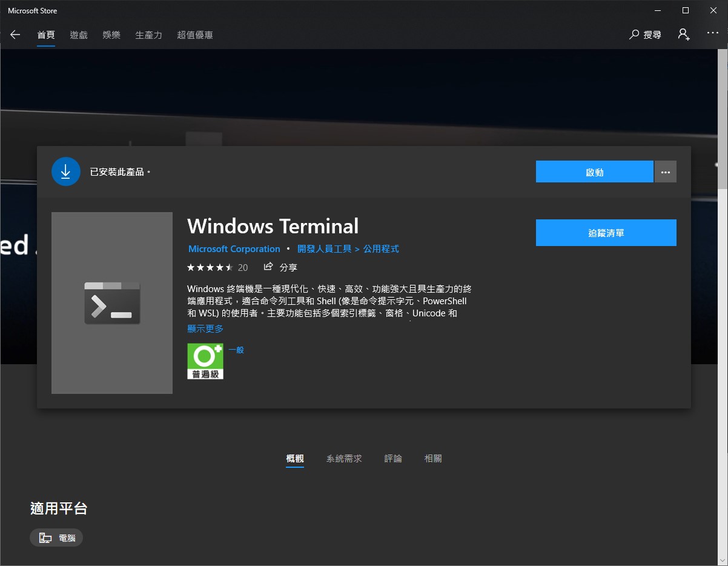The height and width of the screenshot is (566, 728).
Task: Minimize the Microsoft Store window
Action: pos(658,10)
